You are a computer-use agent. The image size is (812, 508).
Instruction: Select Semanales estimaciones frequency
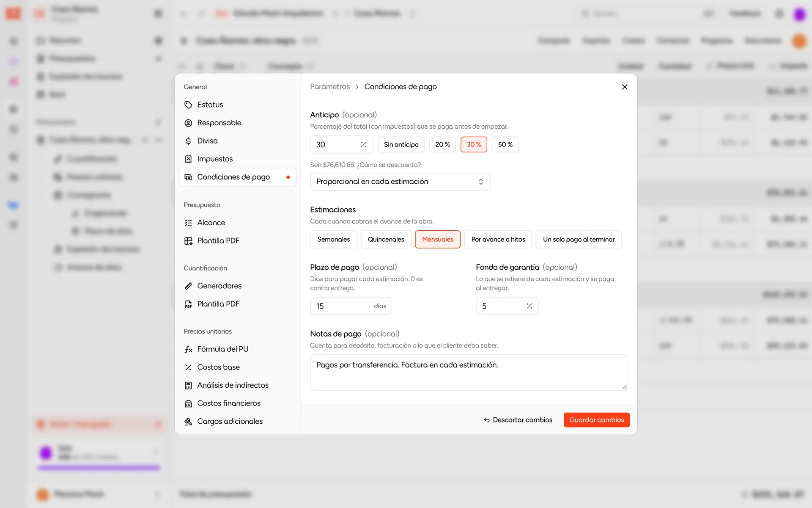[334, 240]
